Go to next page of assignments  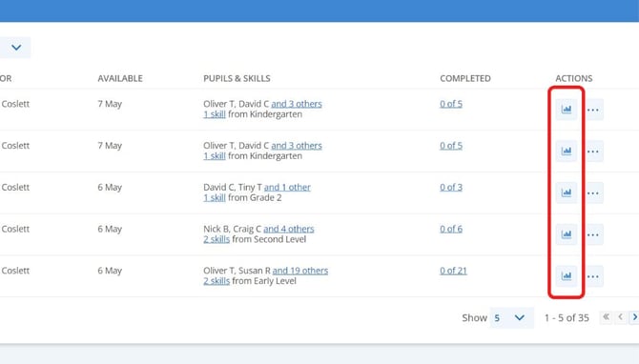tap(634, 317)
